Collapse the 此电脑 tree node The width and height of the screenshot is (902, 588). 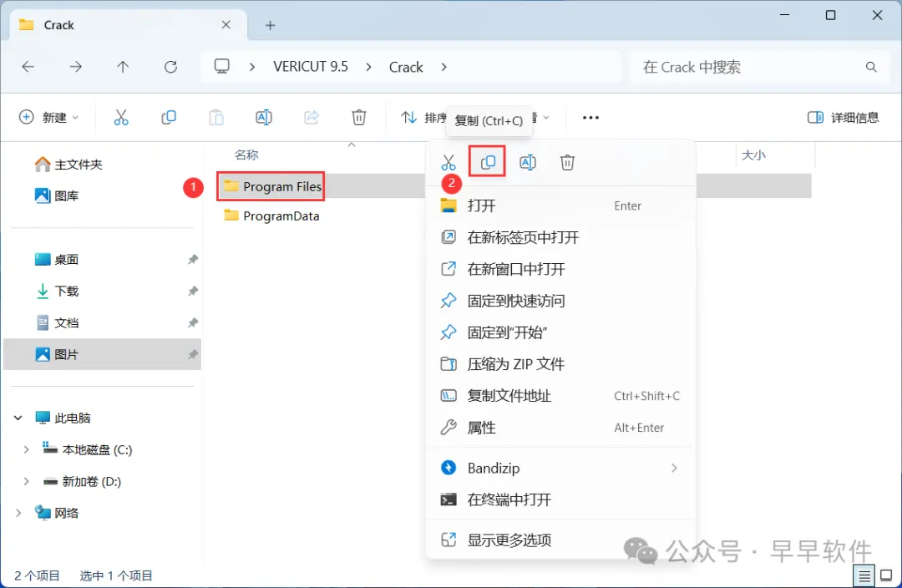(18, 418)
